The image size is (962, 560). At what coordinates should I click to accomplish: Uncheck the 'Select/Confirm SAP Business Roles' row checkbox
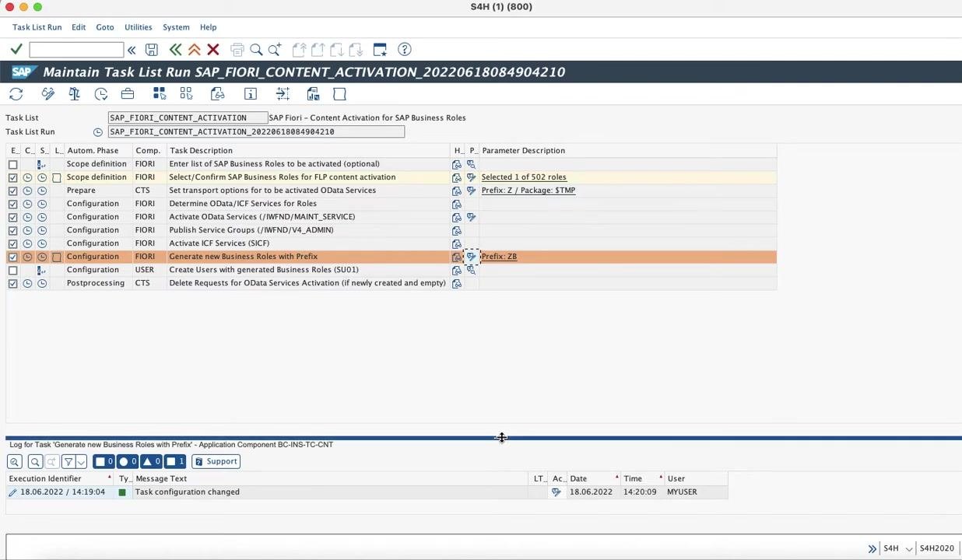(x=12, y=177)
